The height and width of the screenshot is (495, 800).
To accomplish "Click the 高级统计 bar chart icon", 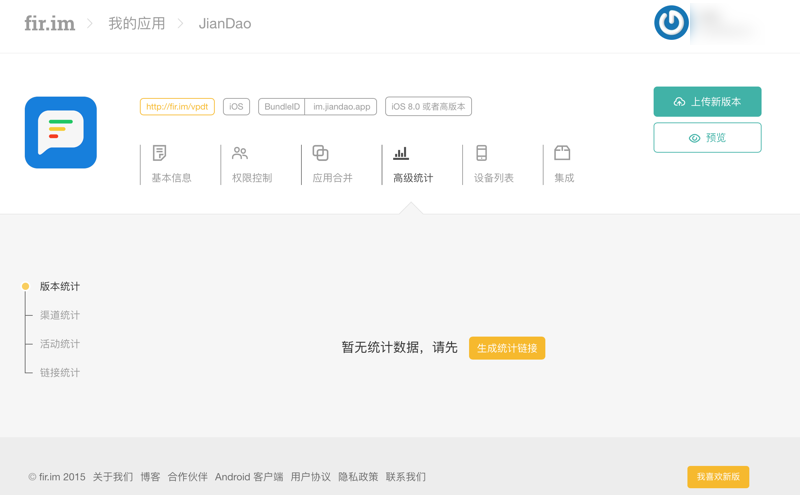I will pyautogui.click(x=401, y=153).
